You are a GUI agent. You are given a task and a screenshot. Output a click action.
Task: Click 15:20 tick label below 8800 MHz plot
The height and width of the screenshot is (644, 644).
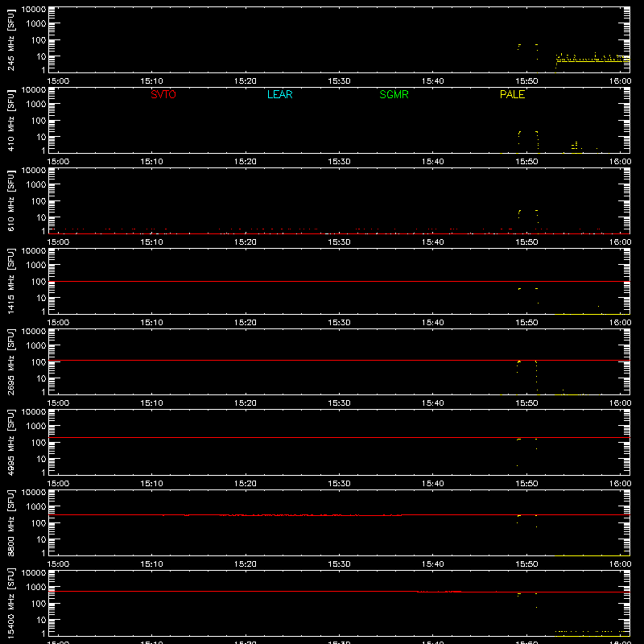point(246,564)
